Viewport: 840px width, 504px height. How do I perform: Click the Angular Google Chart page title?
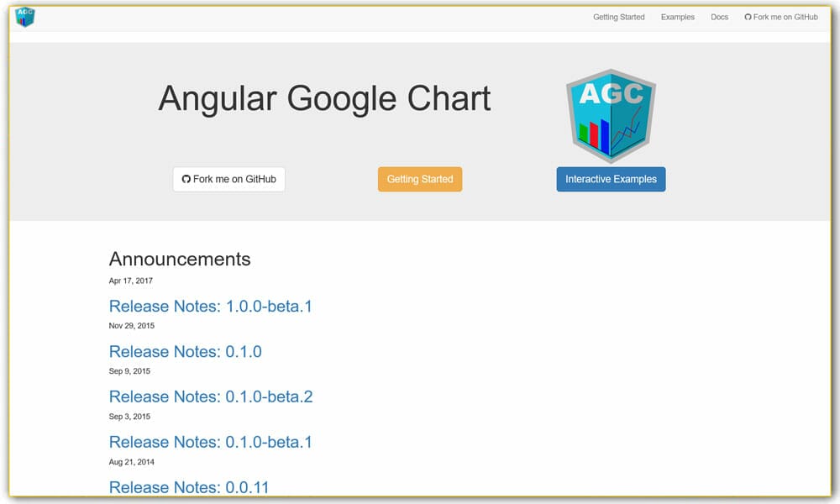(324, 98)
